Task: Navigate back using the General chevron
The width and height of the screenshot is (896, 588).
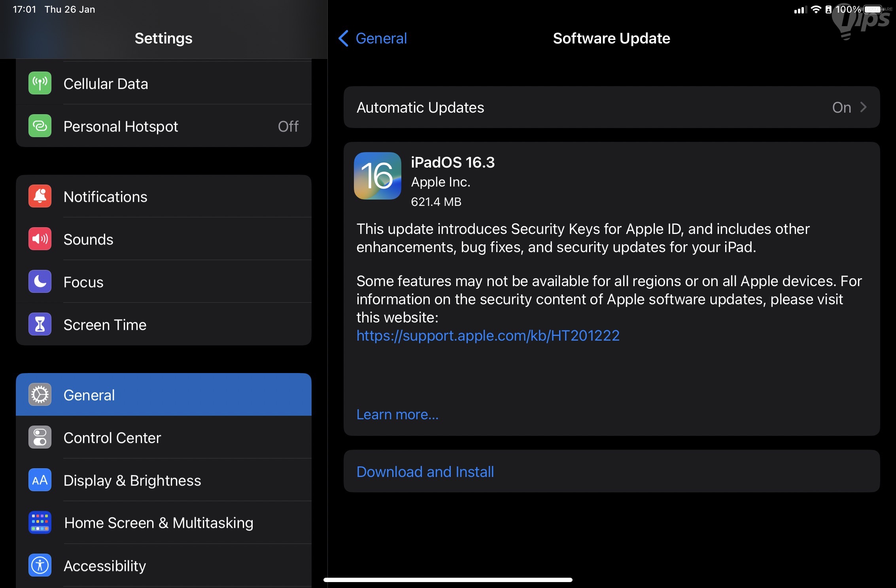Action: pyautogui.click(x=342, y=38)
